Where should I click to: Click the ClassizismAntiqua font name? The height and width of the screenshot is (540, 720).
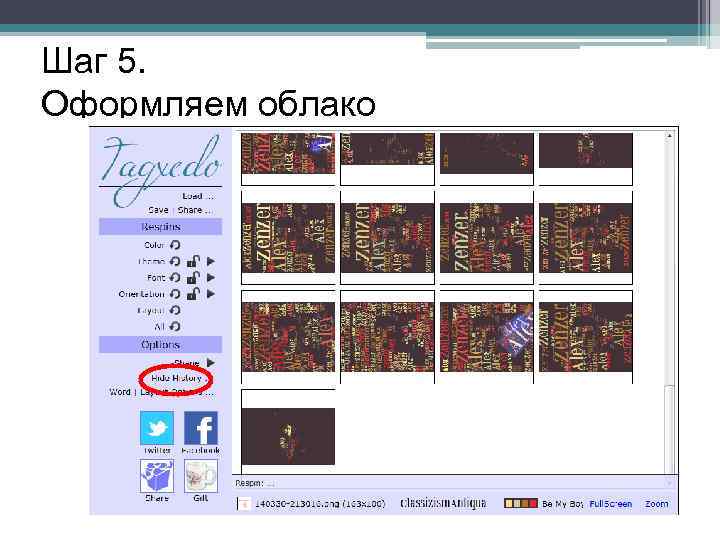pyautogui.click(x=443, y=503)
